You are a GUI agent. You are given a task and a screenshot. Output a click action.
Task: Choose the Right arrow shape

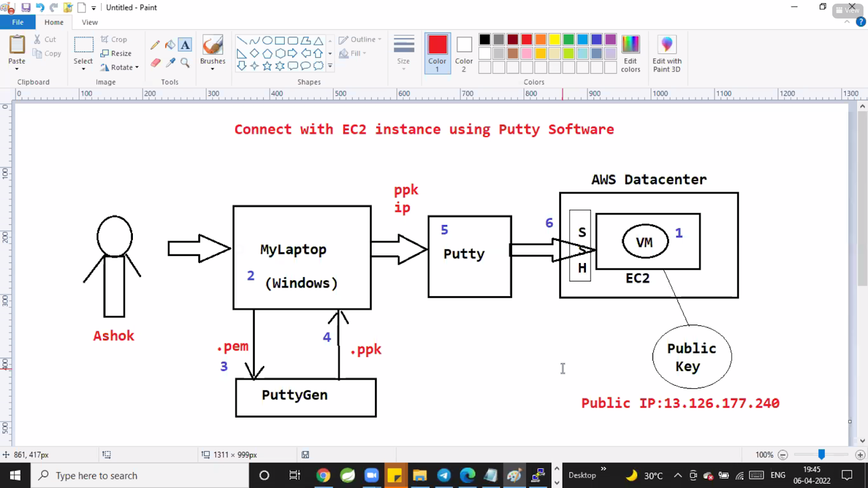tap(293, 53)
